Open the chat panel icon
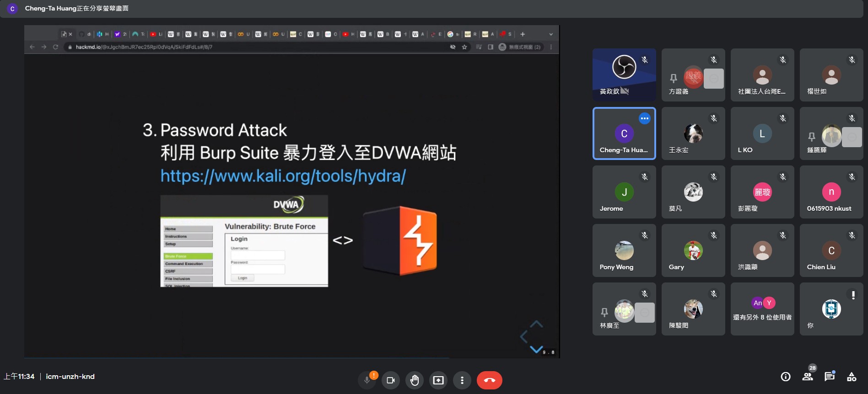This screenshot has width=868, height=394. [830, 377]
